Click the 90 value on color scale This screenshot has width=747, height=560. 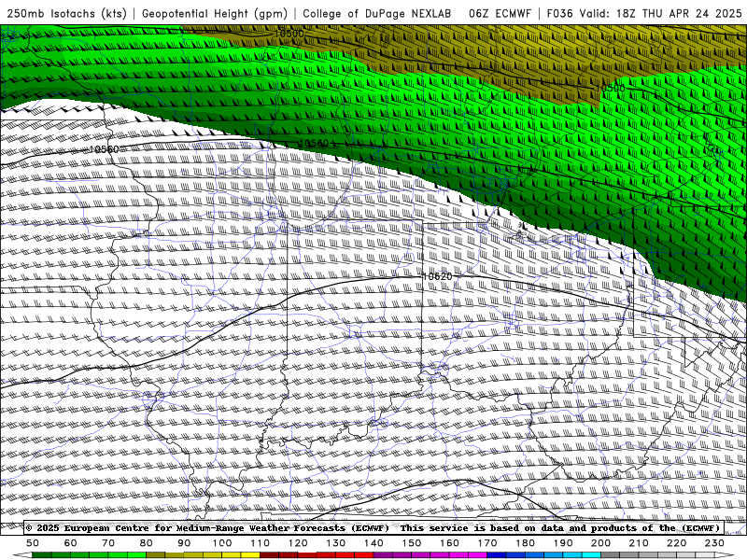point(184,543)
